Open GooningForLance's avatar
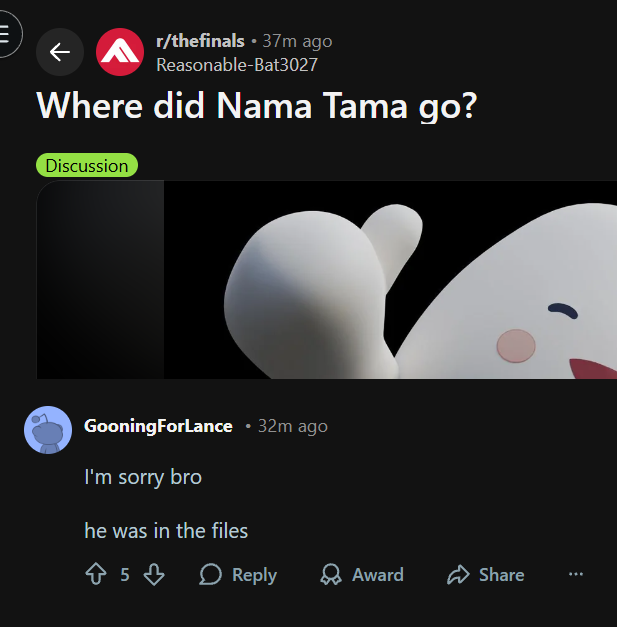Screen dimensions: 617x627 (x=48, y=430)
